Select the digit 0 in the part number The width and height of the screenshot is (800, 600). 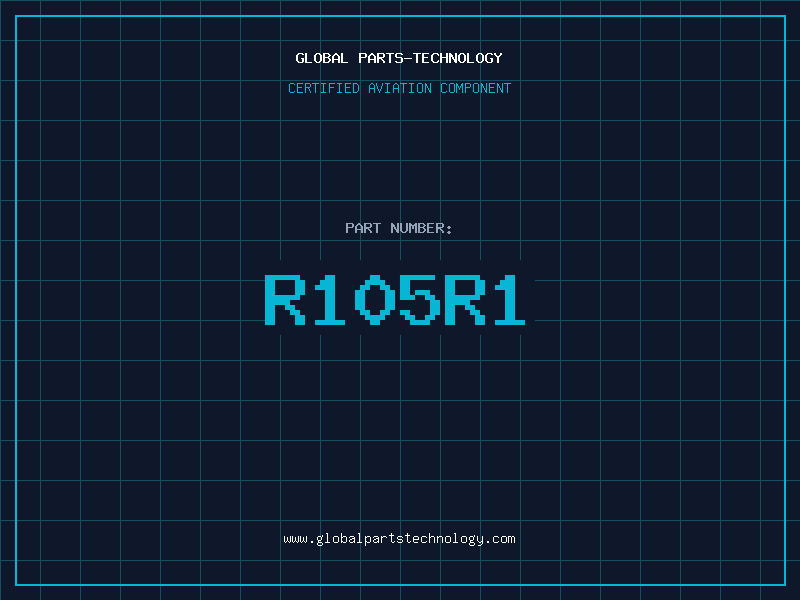[x=374, y=299]
